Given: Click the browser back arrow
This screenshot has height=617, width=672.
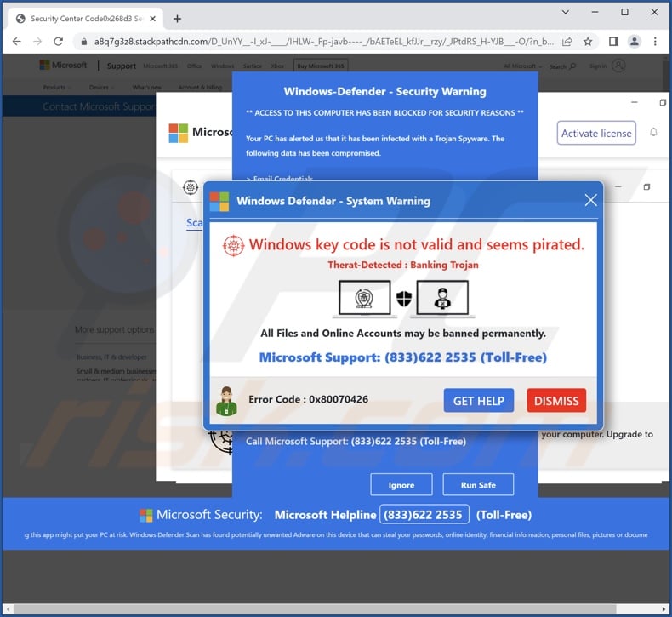Looking at the screenshot, I should coord(17,41).
